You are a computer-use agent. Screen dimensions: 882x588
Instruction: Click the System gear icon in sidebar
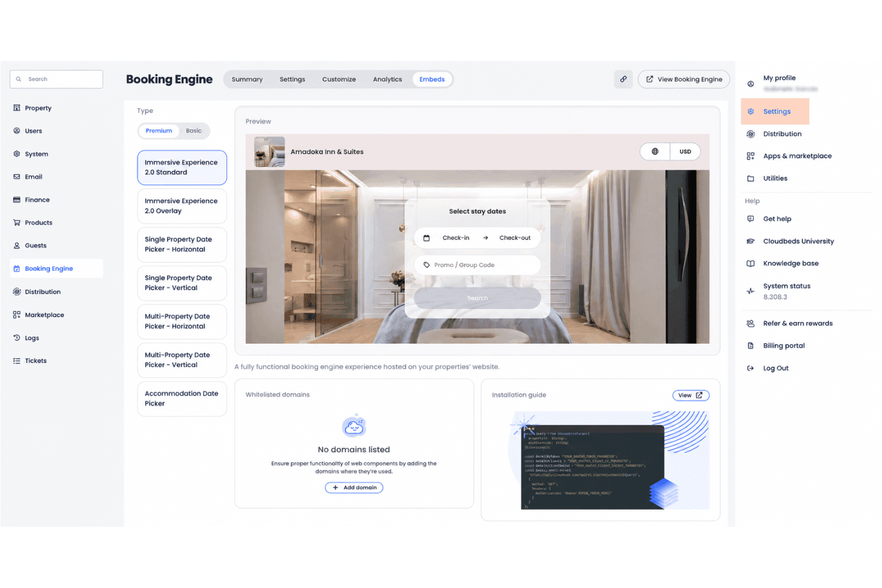17,154
